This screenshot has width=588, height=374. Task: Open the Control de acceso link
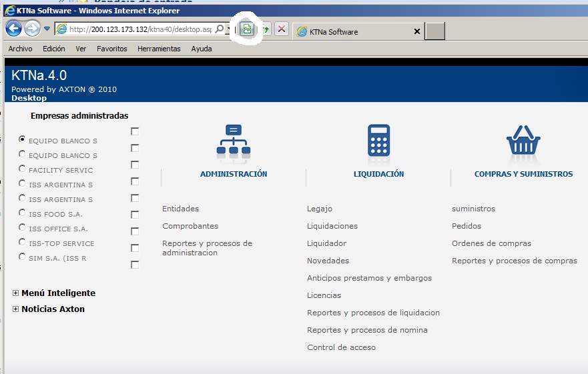pos(341,347)
